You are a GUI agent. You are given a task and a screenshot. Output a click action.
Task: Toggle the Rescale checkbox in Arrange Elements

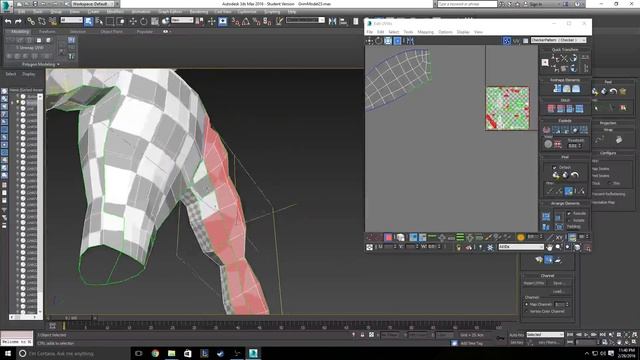569,213
